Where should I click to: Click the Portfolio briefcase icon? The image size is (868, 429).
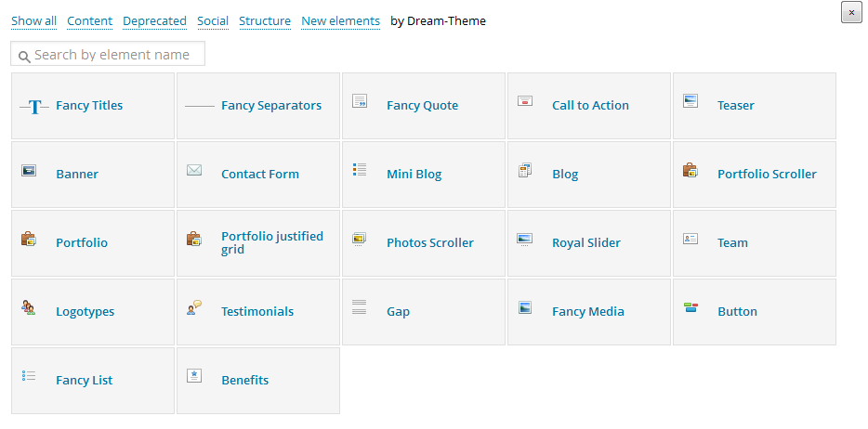[x=29, y=239]
